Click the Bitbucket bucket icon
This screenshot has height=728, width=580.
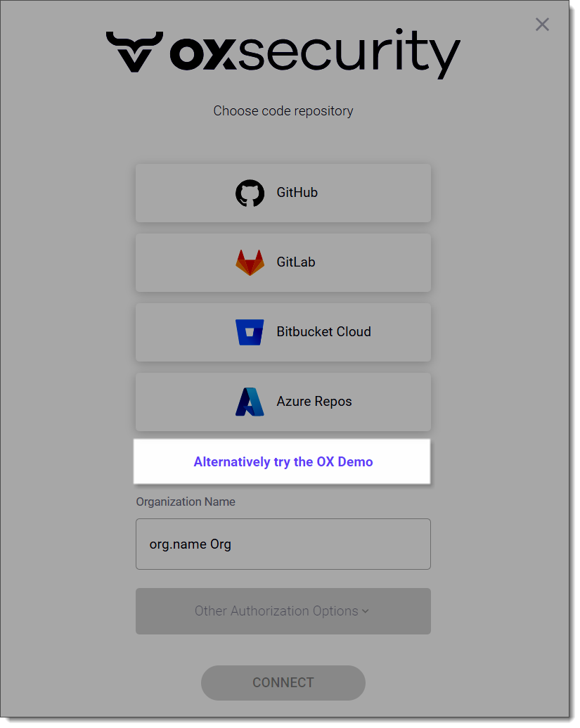pyautogui.click(x=250, y=332)
